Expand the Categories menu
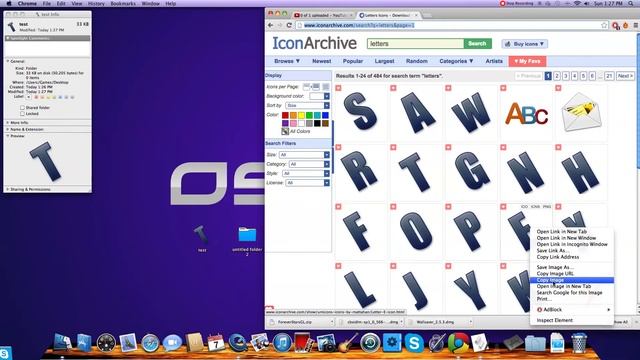This screenshot has width=640, height=360. coord(456,61)
